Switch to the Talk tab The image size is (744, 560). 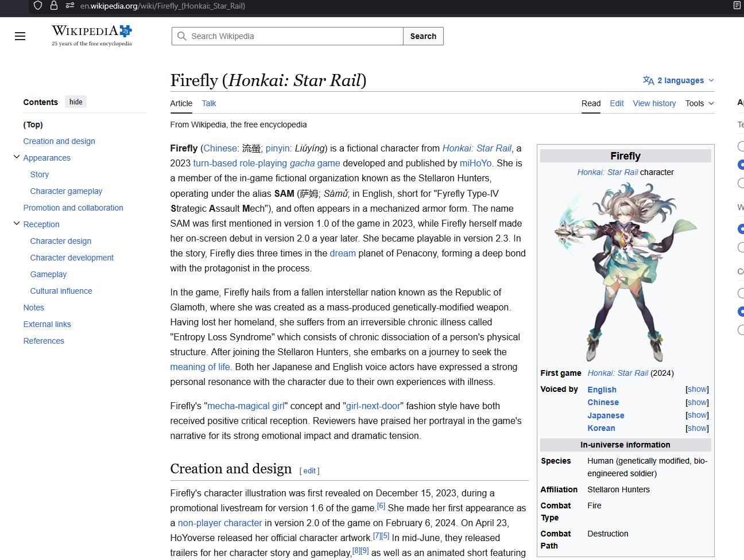click(209, 103)
